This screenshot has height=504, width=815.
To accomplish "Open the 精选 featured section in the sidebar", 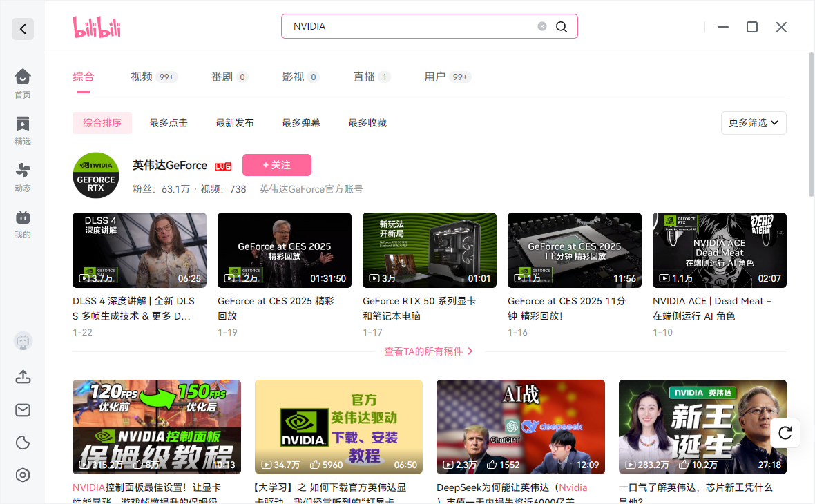I will tap(22, 130).
